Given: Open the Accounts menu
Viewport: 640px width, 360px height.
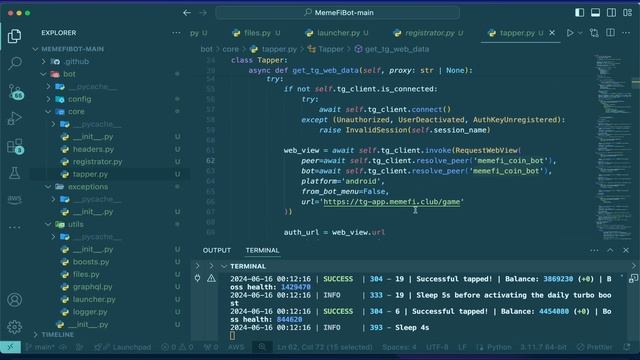Looking at the screenshot, I should point(15,300).
